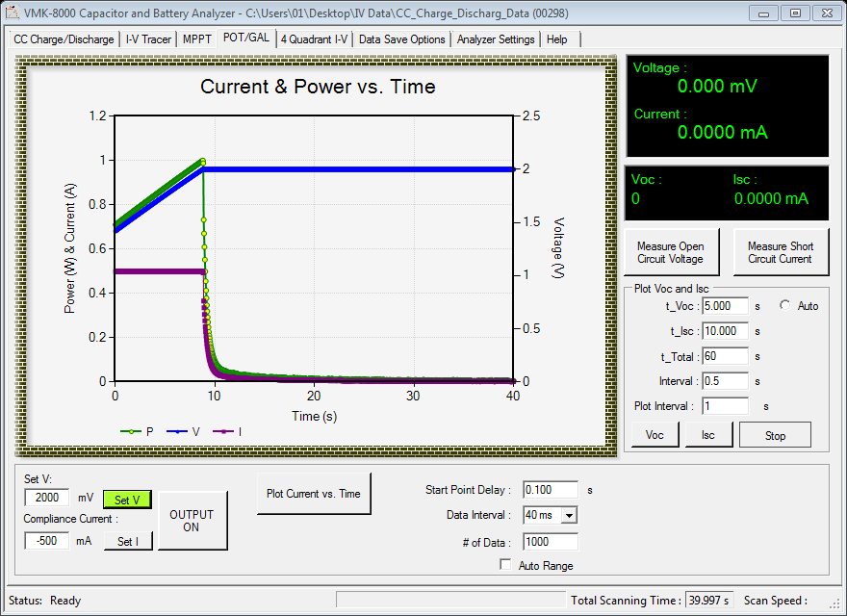Switch to the I-V Tracer tab
The height and width of the screenshot is (616, 847).
pos(148,39)
